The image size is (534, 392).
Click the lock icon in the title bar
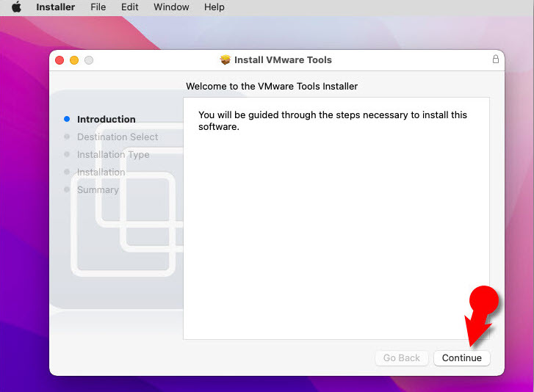coord(495,59)
